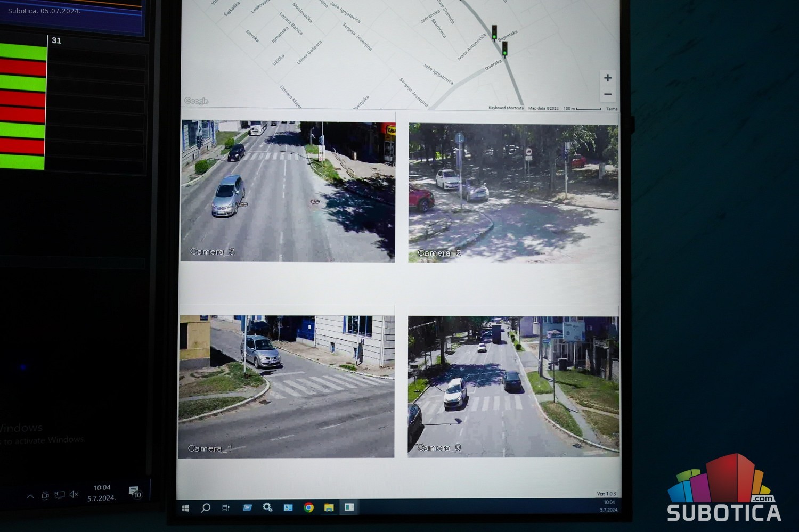Open the Camera_3 video feed
The height and width of the screenshot is (532, 799).
coord(288,192)
